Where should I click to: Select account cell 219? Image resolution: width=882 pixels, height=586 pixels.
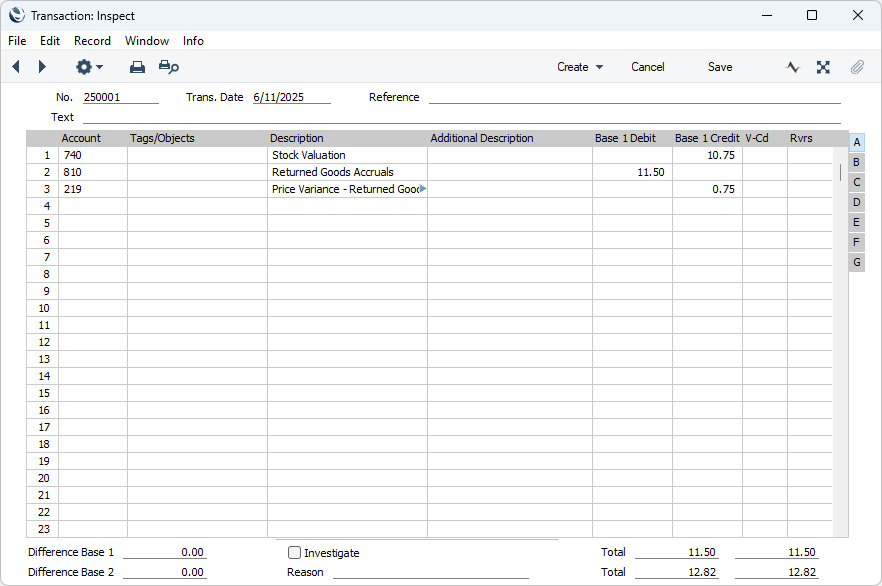[x=93, y=189]
